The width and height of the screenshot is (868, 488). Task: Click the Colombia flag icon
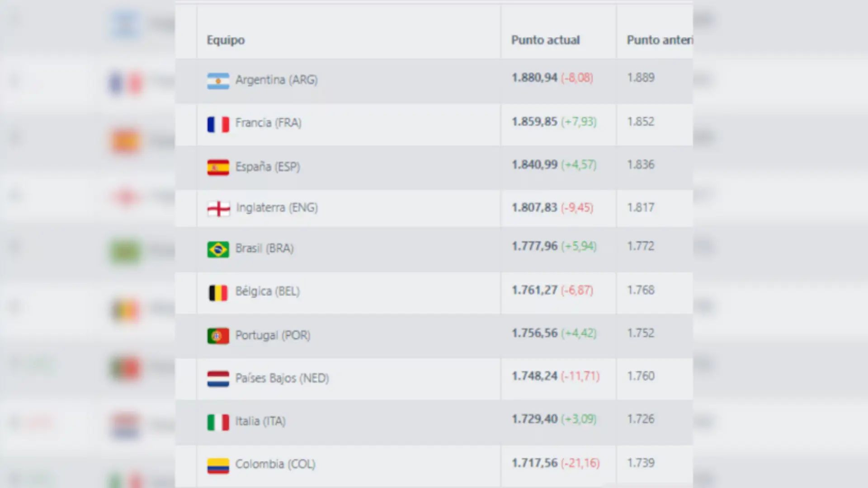coord(218,464)
